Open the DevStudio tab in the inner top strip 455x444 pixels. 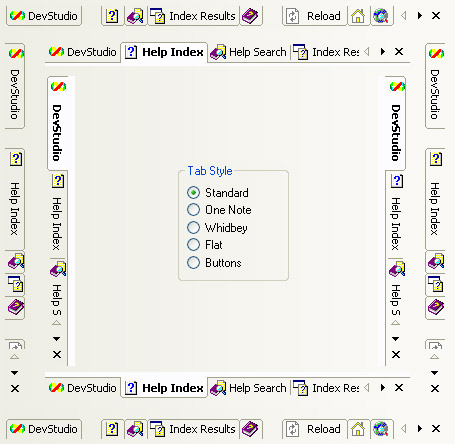(83, 52)
